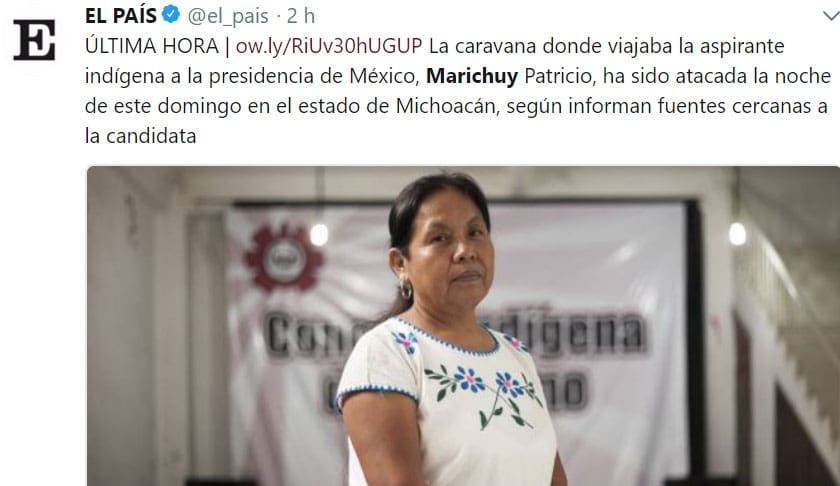Click the bold Marichuy name in tweet
This screenshot has width=840, height=486.
(472, 76)
